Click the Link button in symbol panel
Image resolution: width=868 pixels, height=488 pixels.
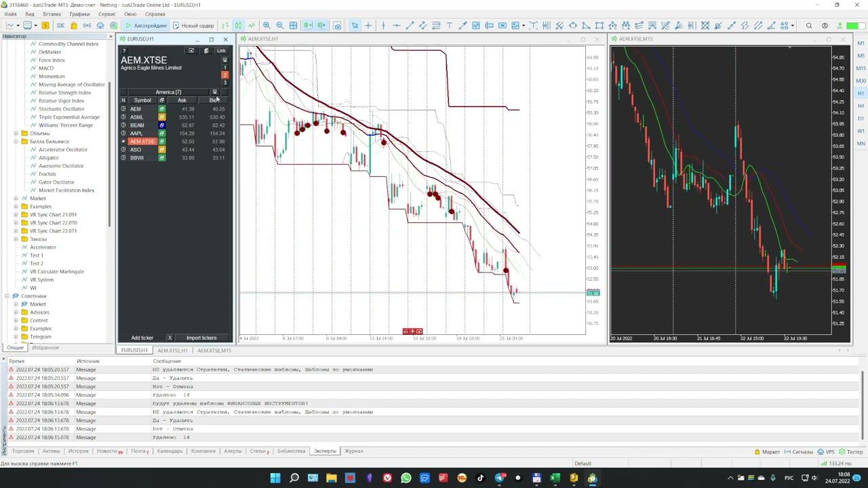click(x=221, y=51)
